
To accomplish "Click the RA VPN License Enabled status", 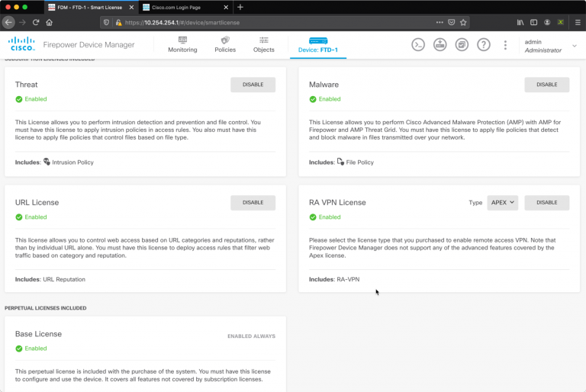I will (325, 217).
